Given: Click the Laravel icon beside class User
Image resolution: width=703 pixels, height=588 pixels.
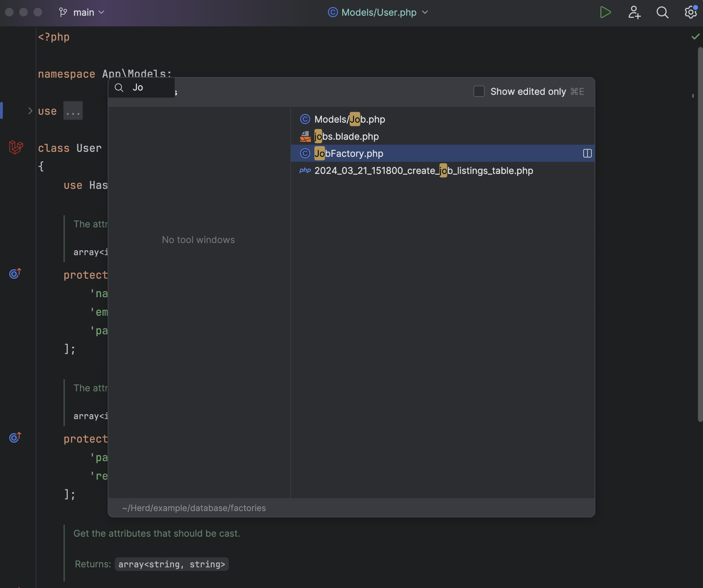Looking at the screenshot, I should click(x=16, y=147).
